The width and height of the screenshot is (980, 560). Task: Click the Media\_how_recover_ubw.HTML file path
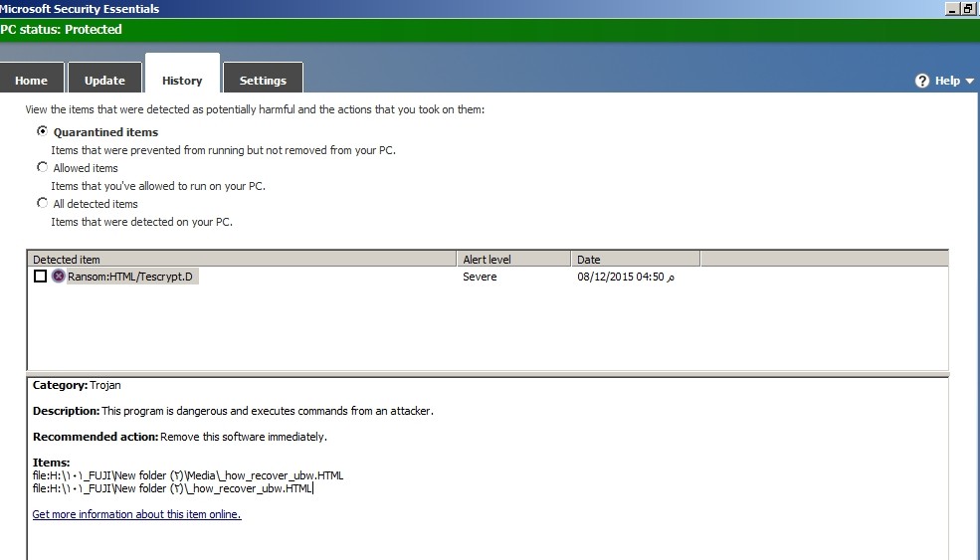[x=188, y=475]
